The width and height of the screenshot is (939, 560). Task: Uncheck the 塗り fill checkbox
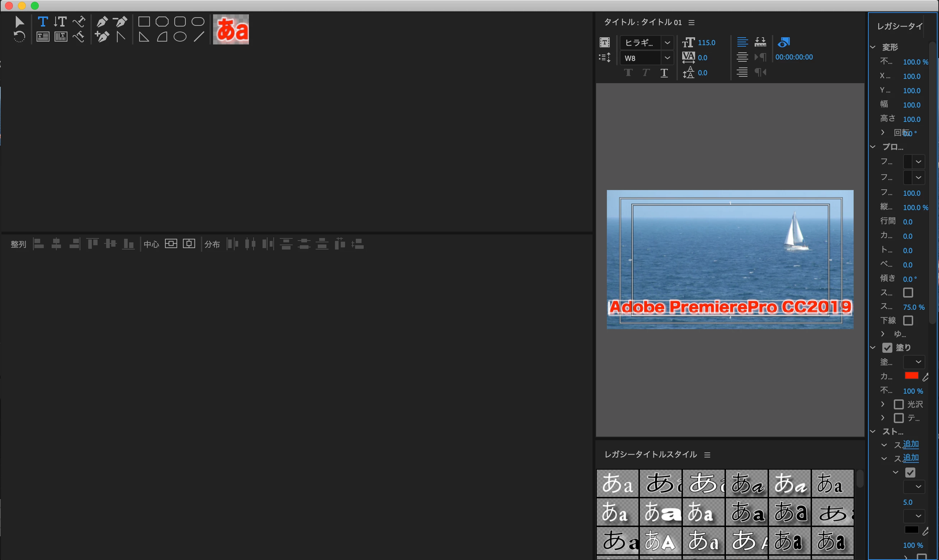[x=887, y=347]
